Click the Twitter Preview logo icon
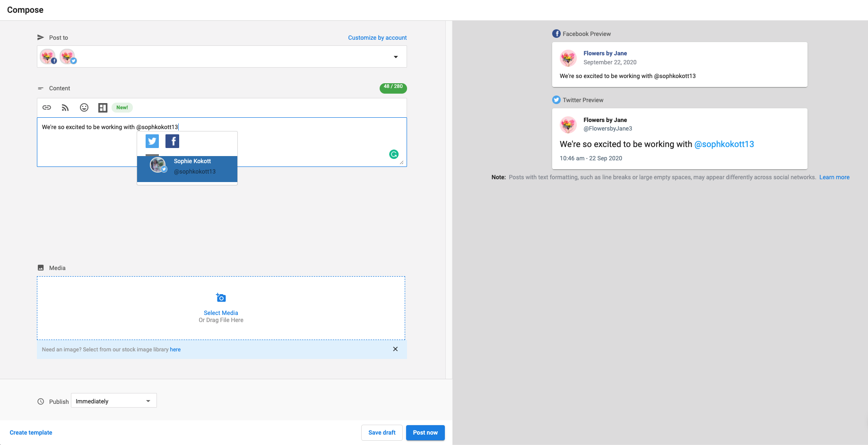The width and height of the screenshot is (868, 445). pyautogui.click(x=556, y=100)
